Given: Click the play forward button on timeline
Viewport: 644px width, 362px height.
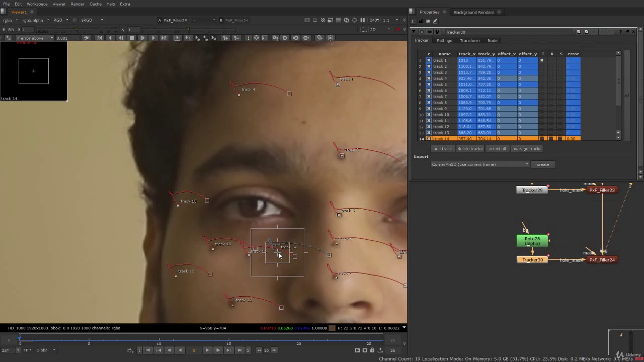Looking at the screenshot, I should point(207,350).
